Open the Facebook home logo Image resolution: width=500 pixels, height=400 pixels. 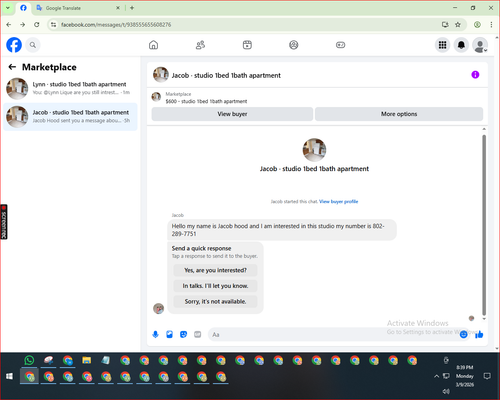(x=14, y=45)
